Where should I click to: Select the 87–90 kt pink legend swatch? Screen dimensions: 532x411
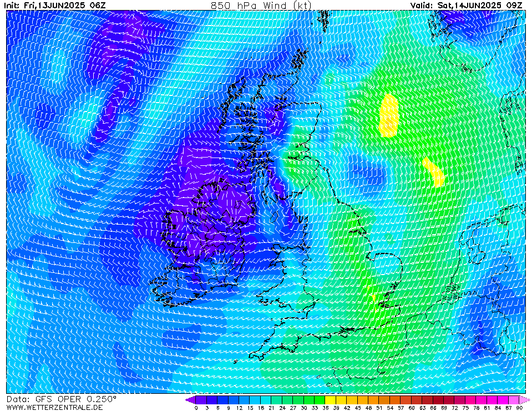pyautogui.click(x=514, y=400)
